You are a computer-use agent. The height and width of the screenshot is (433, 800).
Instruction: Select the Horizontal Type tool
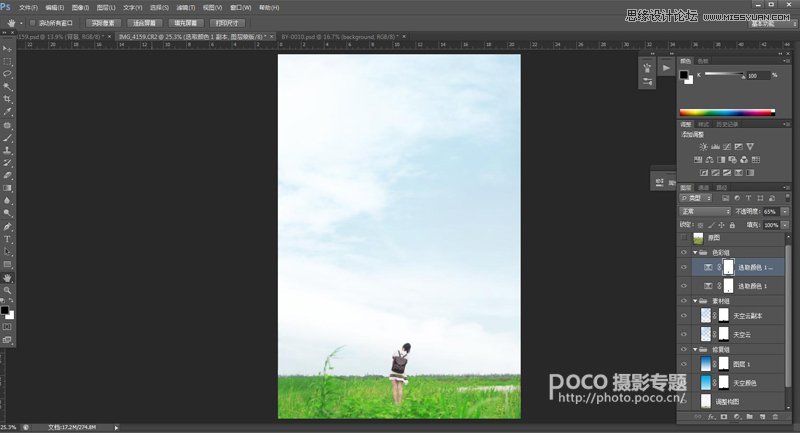[7, 239]
